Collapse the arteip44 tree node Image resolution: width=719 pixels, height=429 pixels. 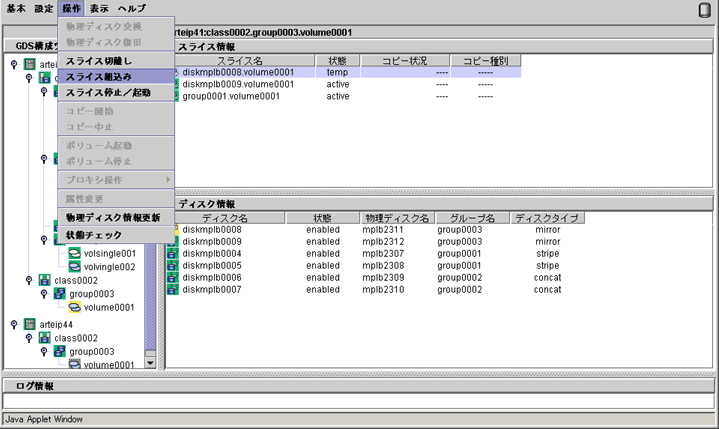[x=14, y=325]
